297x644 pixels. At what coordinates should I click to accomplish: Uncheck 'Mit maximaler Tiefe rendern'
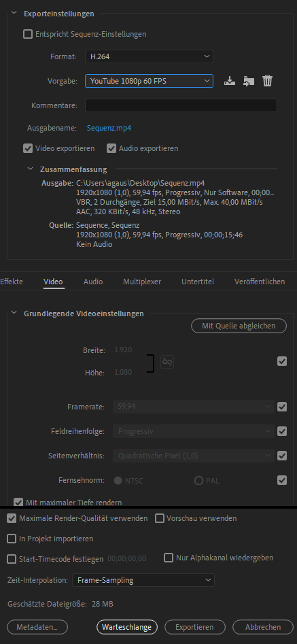(x=18, y=502)
